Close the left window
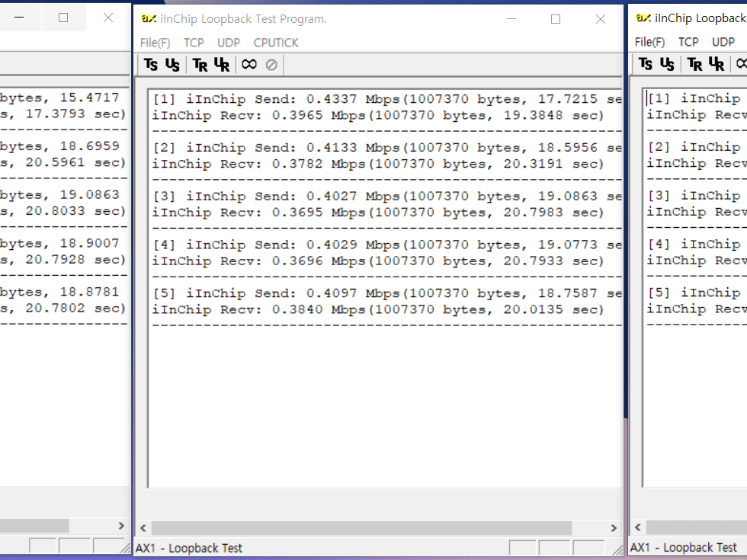Screen dimensions: 747x560 [x=108, y=18]
